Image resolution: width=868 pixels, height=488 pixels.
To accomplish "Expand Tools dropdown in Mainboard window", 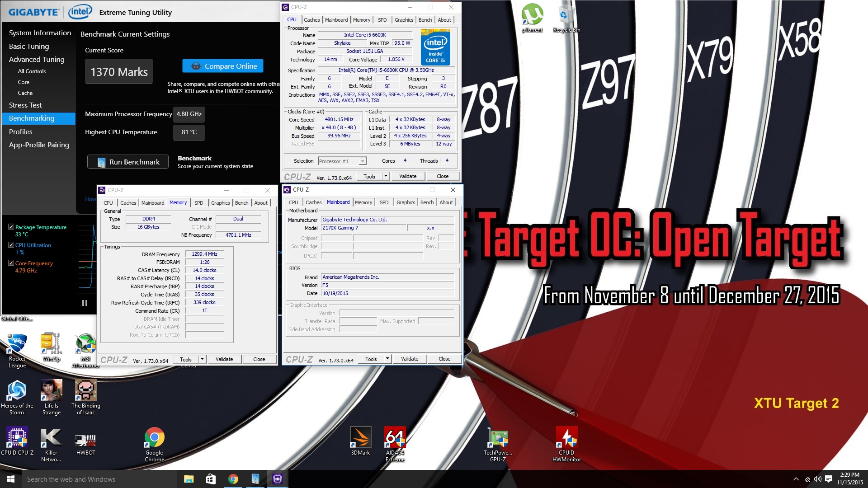I will [x=387, y=359].
